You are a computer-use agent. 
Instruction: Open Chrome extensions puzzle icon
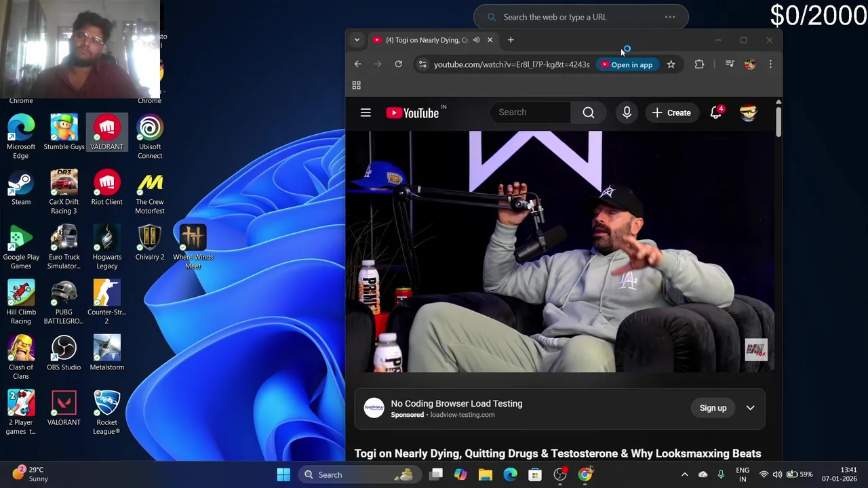(699, 64)
